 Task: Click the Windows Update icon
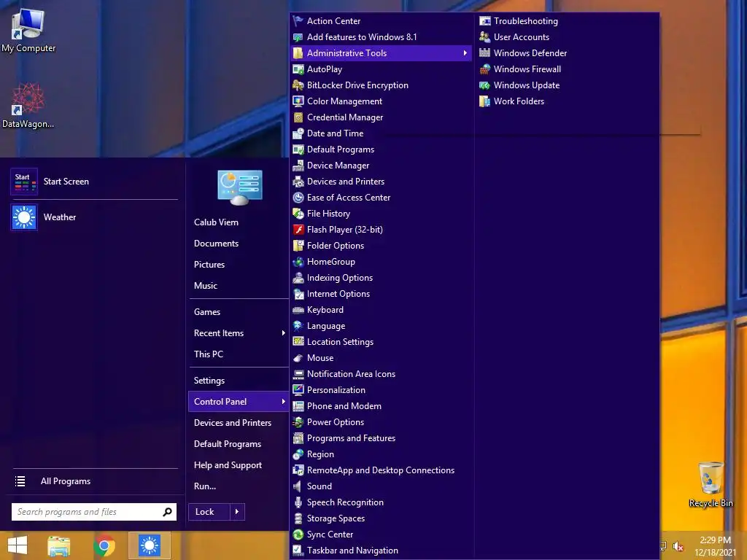pyautogui.click(x=484, y=85)
